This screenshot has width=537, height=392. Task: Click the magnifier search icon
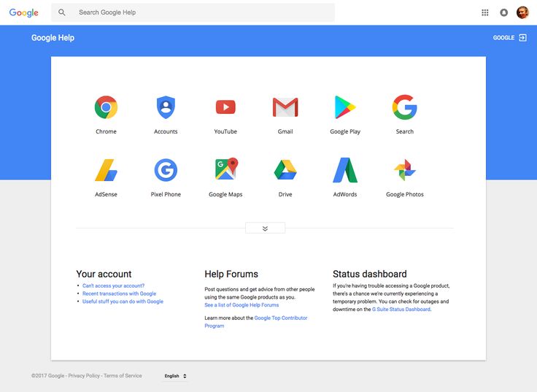pos(61,12)
